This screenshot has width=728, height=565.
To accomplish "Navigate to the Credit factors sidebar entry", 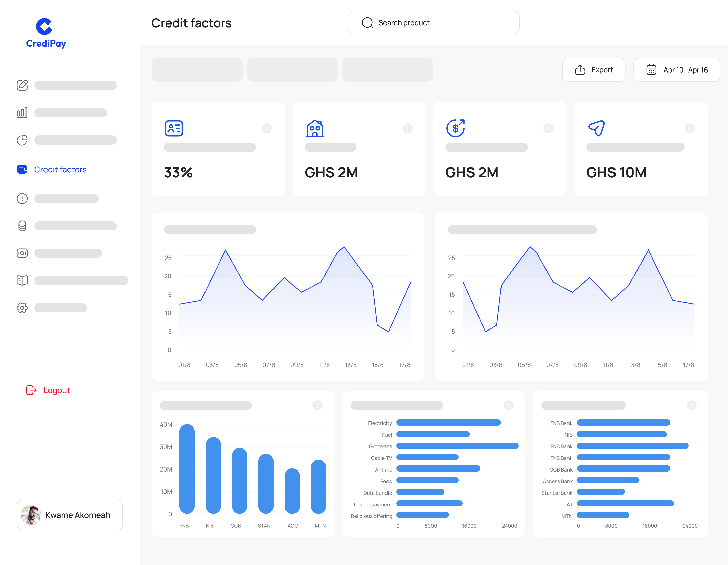I will [x=60, y=169].
